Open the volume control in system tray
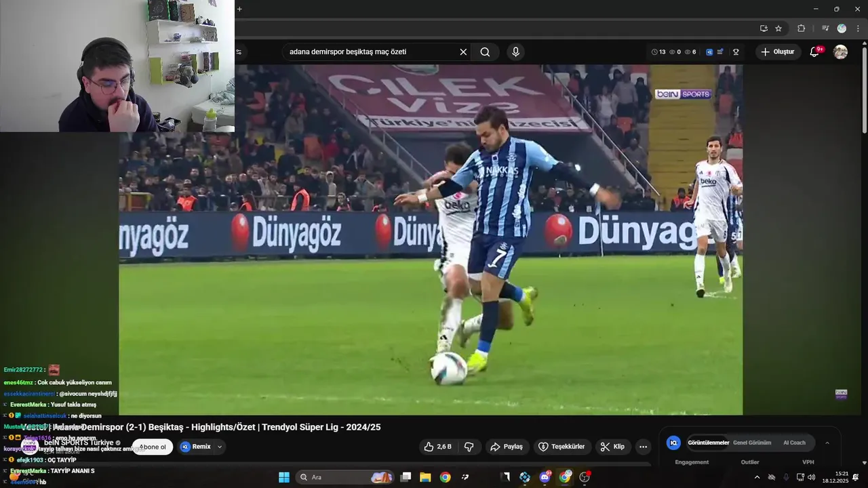 coord(812,477)
